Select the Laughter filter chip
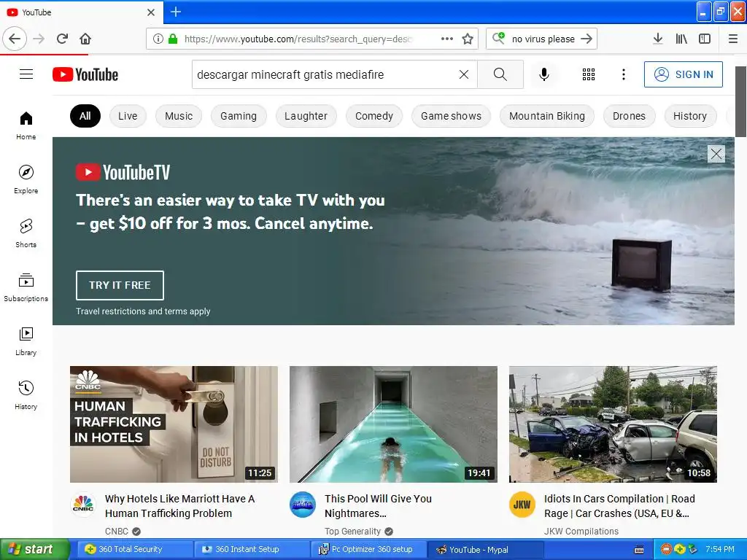 tap(306, 116)
